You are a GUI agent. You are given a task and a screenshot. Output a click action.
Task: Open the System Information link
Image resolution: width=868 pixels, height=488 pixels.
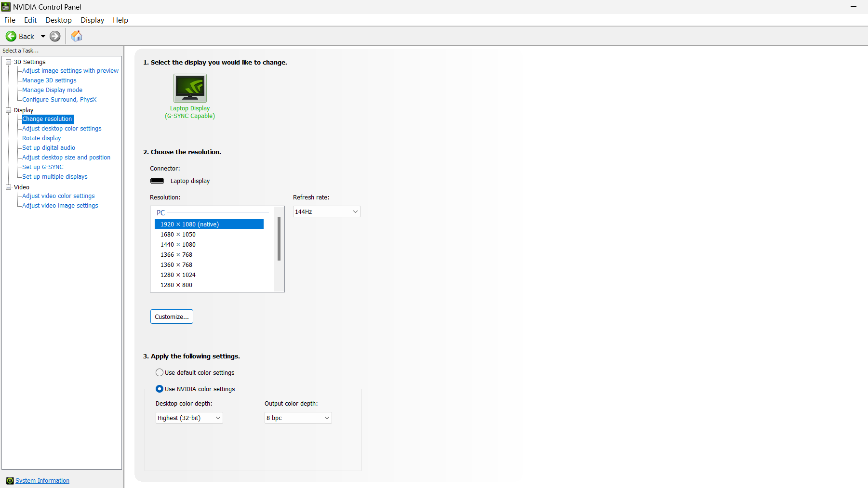click(42, 480)
